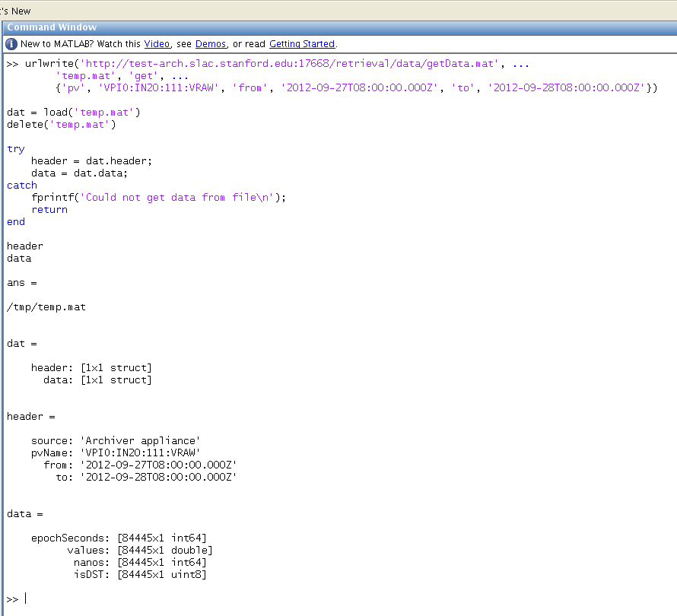Click the 'return' keyword
This screenshot has height=616, width=677.
click(49, 210)
